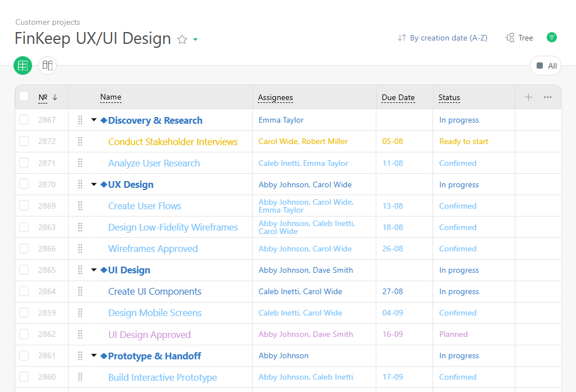This screenshot has height=392, width=576.
Task: Click the In progress status of Create UI Components
Action: coord(459,292)
